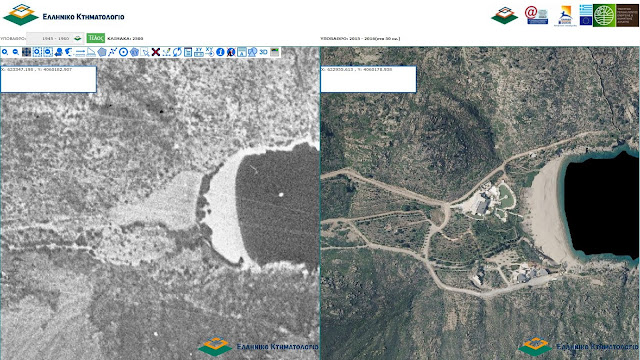Click the small Ktimatologio logo at top right
Viewport: 640px width, 360px height.
504,15
